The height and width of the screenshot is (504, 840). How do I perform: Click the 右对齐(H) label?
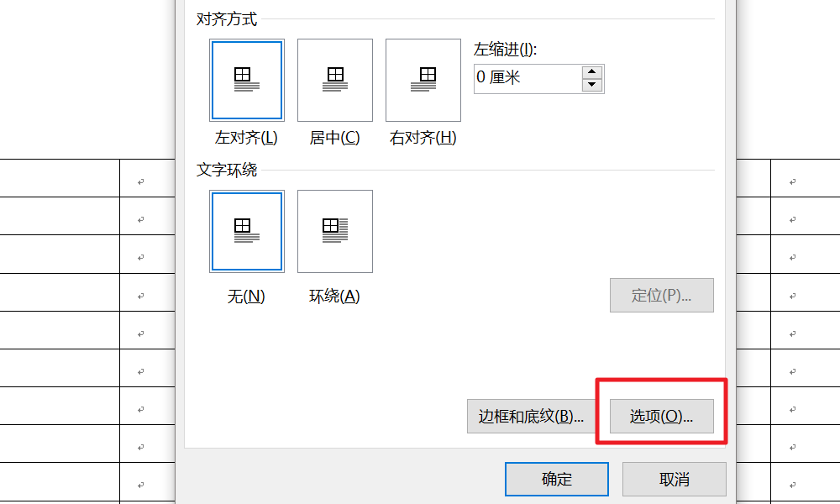click(x=423, y=139)
